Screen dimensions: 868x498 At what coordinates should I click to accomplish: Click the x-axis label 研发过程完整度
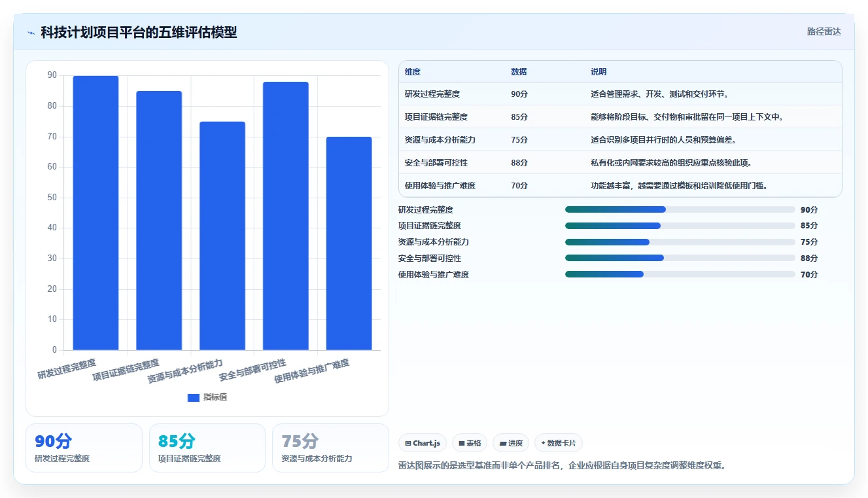(x=67, y=369)
